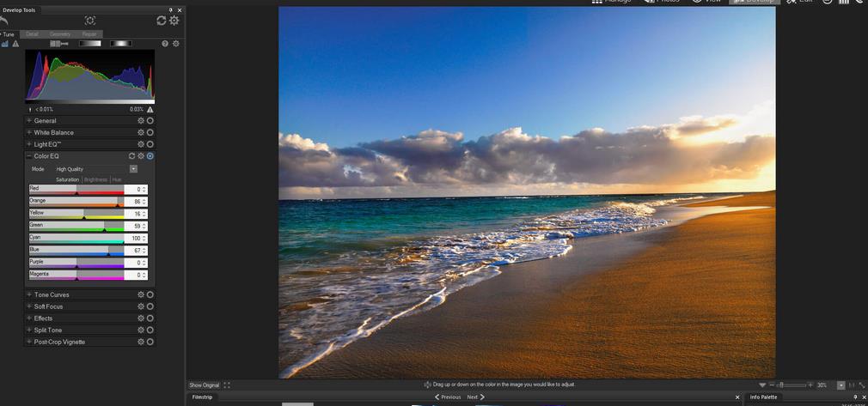Image resolution: width=868 pixels, height=406 pixels.
Task: Click the Show Original button
Action: point(205,385)
